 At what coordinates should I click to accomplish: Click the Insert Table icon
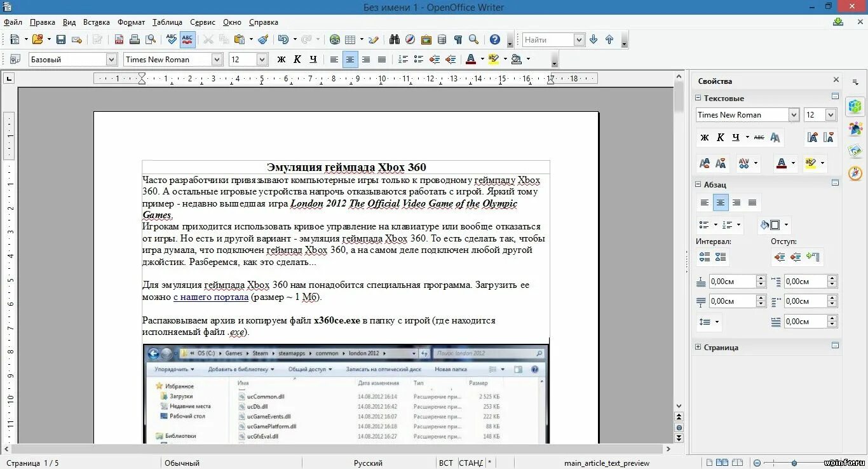350,39
